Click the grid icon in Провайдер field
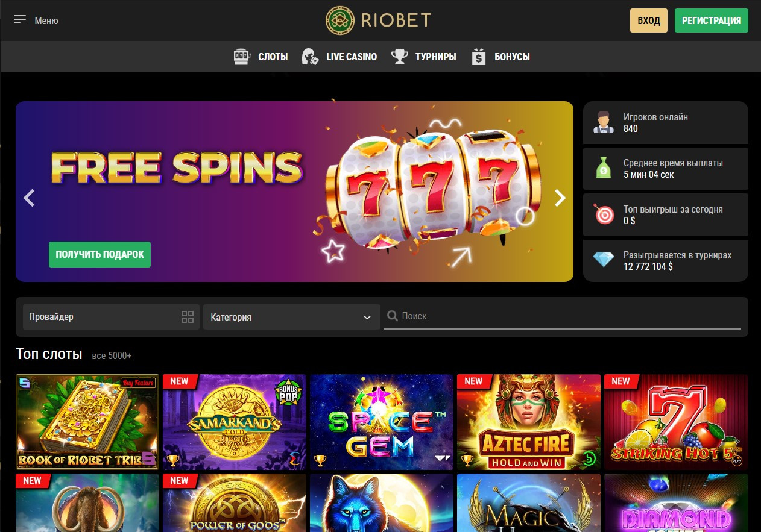Screen dimensions: 761x532 [x=188, y=317]
